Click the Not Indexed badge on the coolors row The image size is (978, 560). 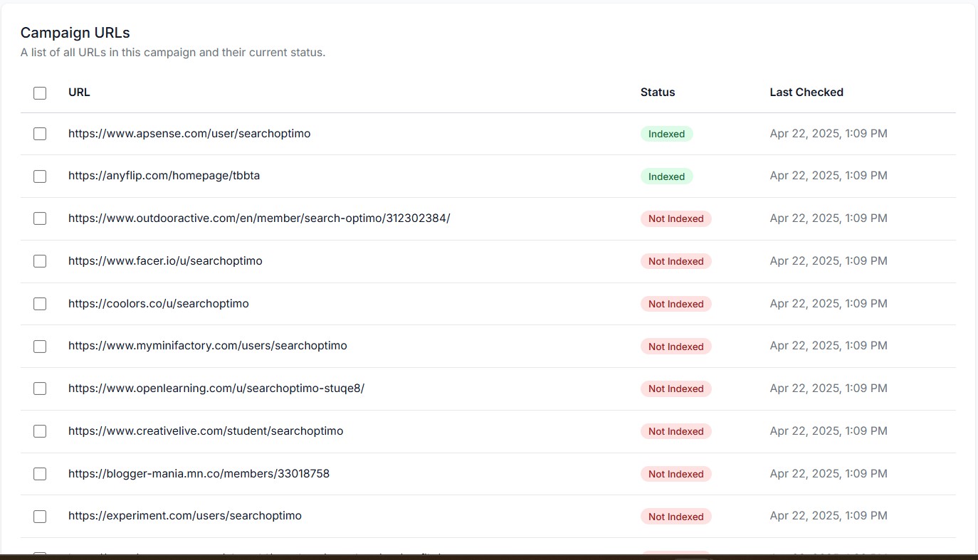[675, 304]
